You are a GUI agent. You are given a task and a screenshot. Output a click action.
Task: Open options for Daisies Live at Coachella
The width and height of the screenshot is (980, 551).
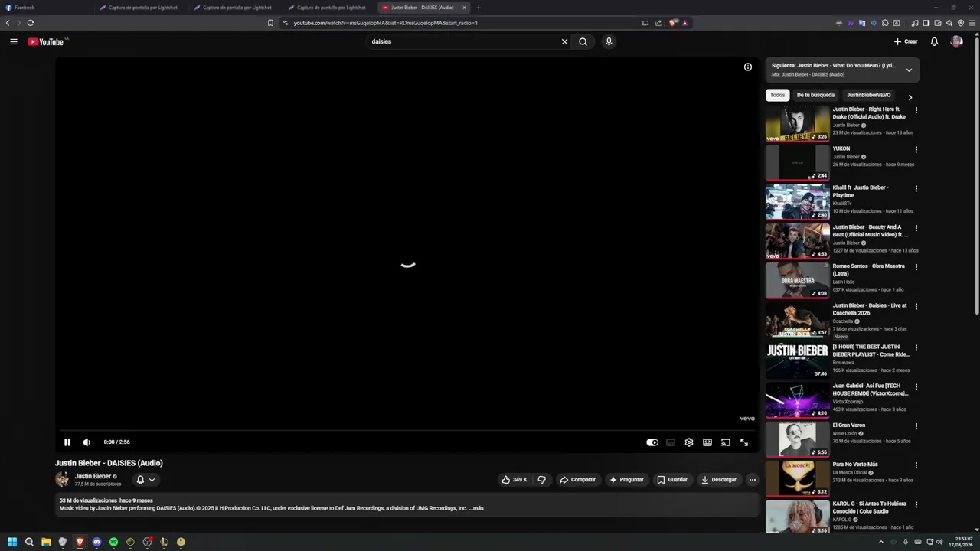[x=916, y=306]
